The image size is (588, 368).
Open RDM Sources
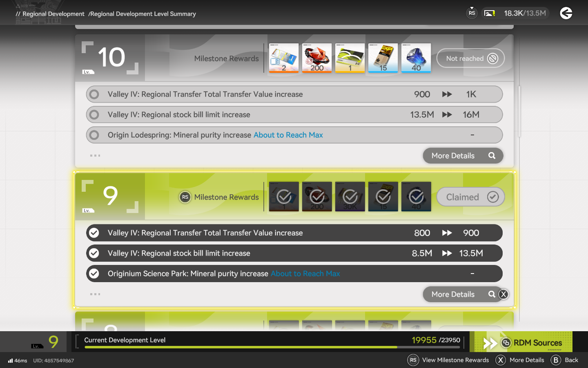(x=521, y=342)
